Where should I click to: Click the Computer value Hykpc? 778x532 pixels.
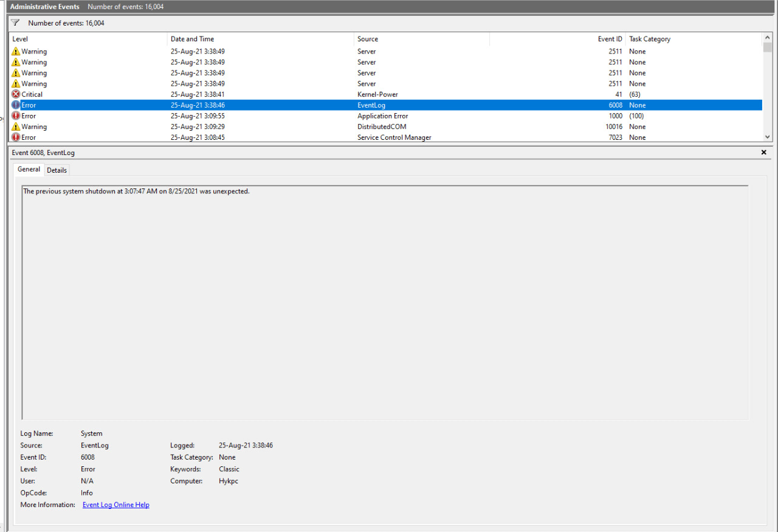(x=229, y=481)
